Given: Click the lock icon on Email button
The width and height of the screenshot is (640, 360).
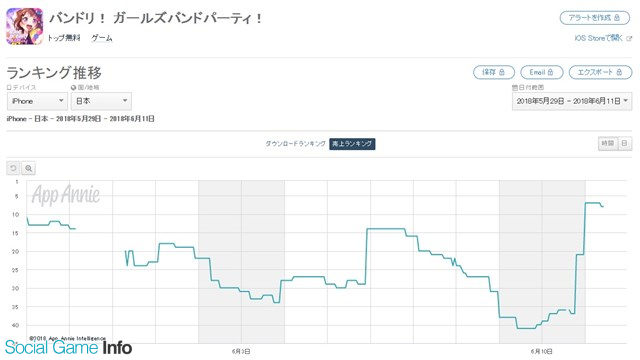Looking at the screenshot, I should (550, 72).
